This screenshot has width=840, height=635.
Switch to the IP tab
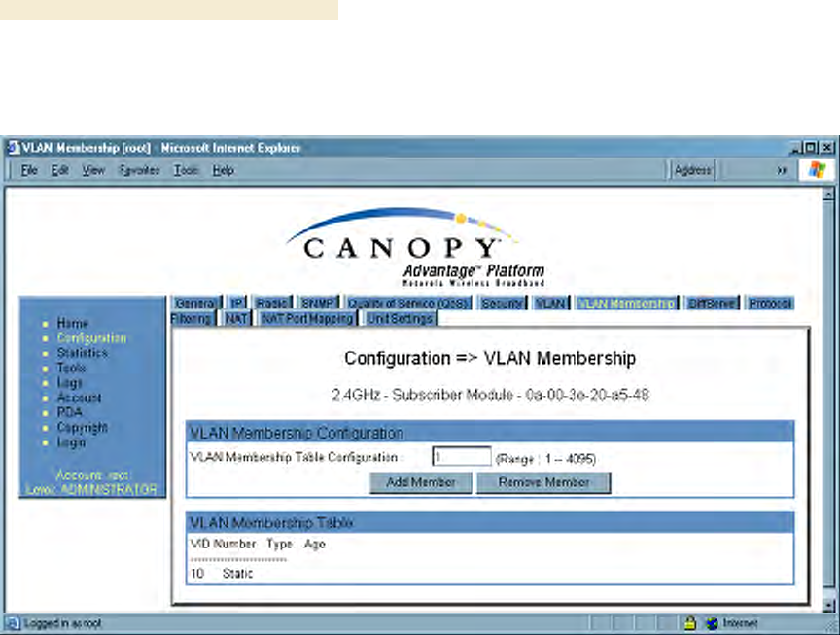pos(236,303)
